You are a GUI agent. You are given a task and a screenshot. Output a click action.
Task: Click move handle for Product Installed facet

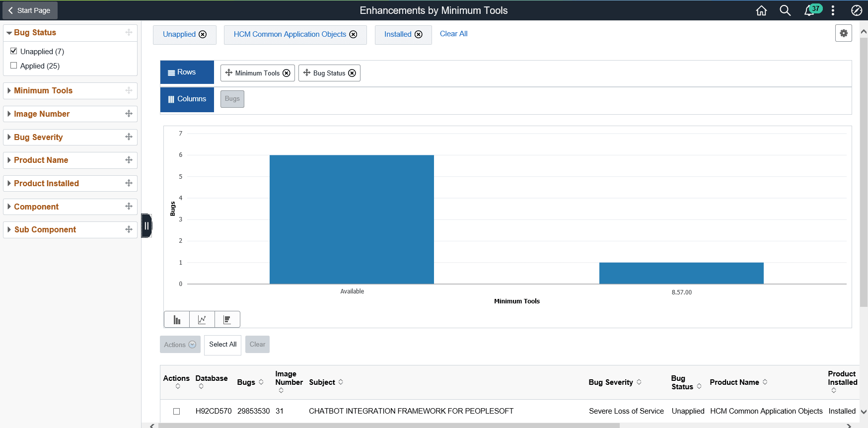point(129,183)
